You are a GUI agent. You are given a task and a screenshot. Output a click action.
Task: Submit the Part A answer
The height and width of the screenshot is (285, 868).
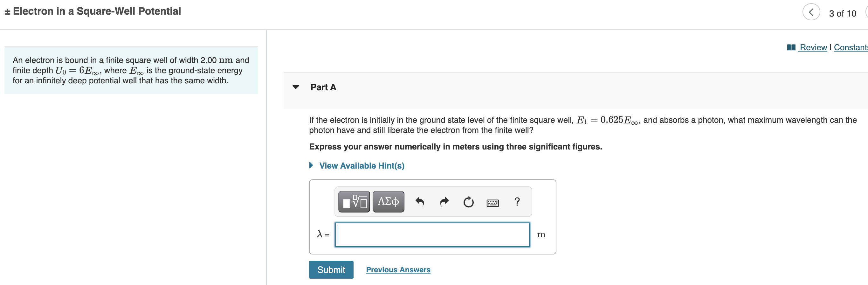[x=331, y=269]
